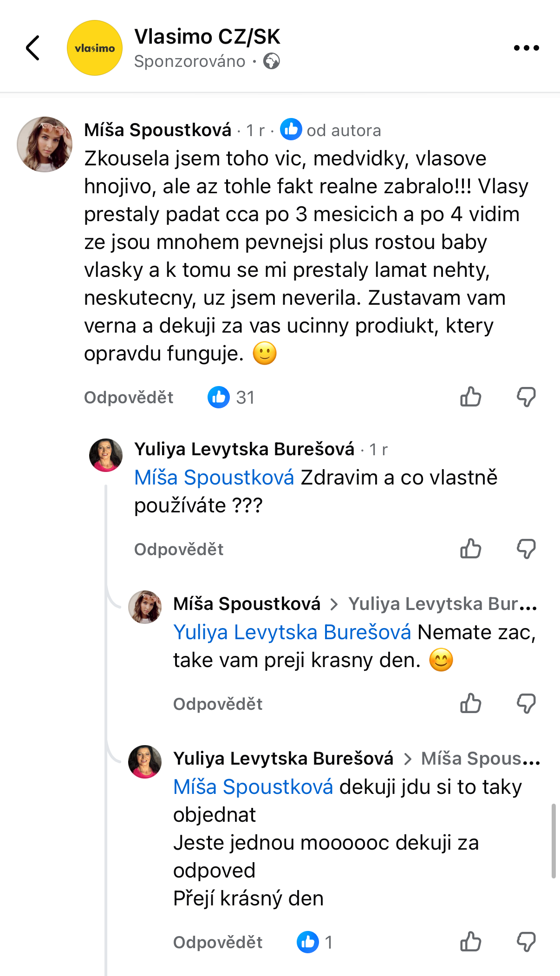This screenshot has width=560, height=976.
Task: Like Míša Spoustková's main comment
Action: click(x=470, y=397)
